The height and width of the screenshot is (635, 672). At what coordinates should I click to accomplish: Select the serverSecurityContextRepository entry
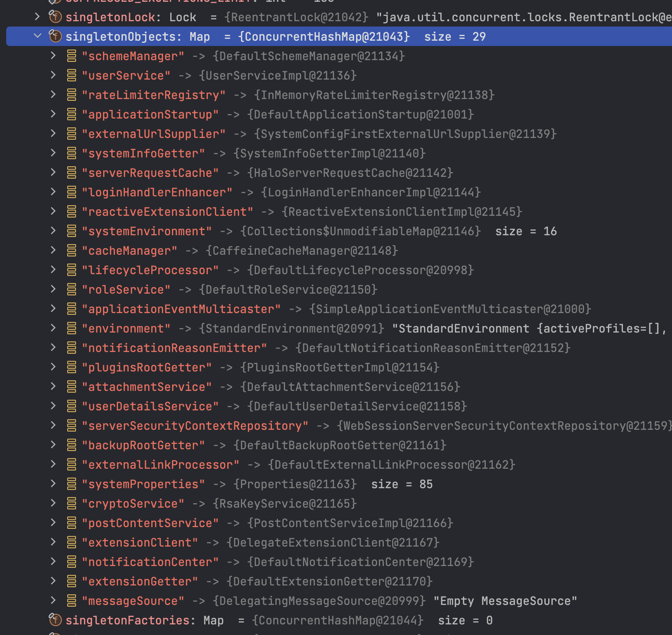(x=195, y=425)
